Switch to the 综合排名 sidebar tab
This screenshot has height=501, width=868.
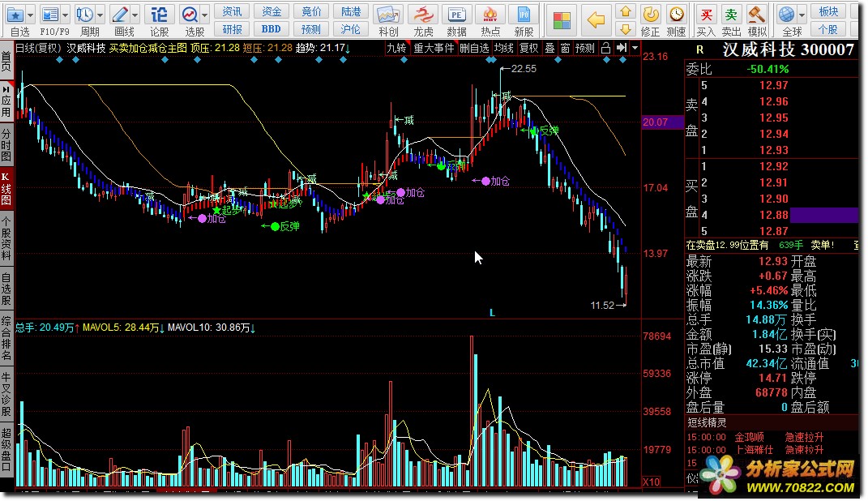coord(6,338)
